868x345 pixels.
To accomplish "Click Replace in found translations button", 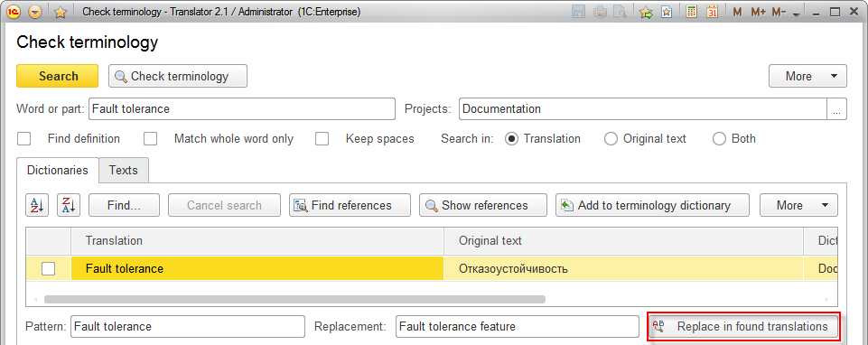I will pos(743,326).
